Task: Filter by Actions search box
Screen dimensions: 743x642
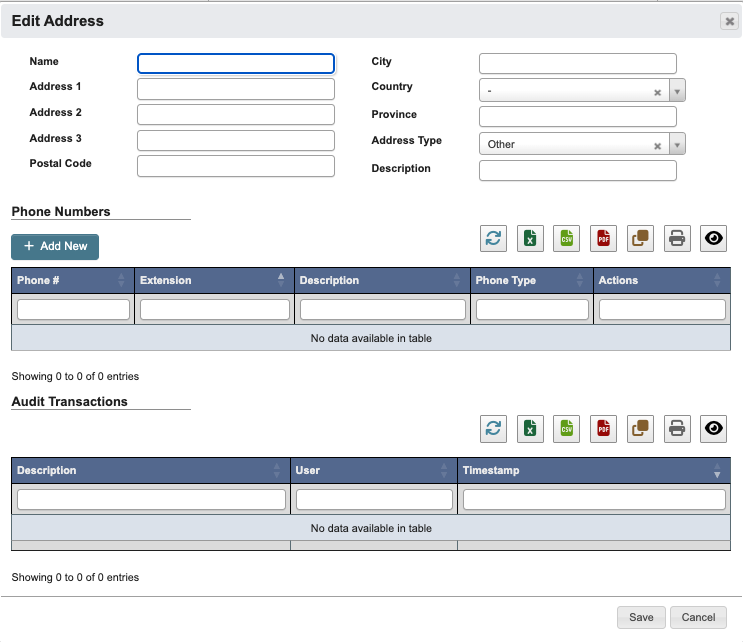Action: [x=662, y=309]
